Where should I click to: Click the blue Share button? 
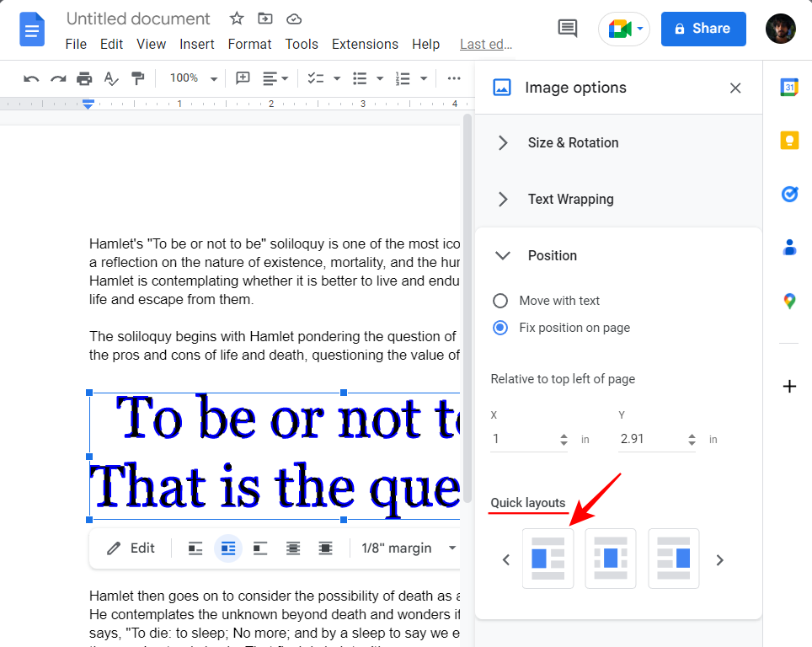coord(703,29)
